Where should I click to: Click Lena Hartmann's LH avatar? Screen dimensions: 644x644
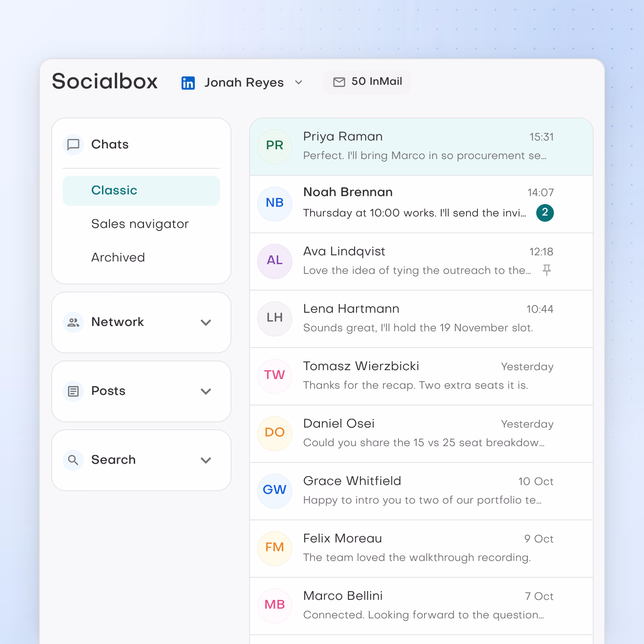[275, 318]
